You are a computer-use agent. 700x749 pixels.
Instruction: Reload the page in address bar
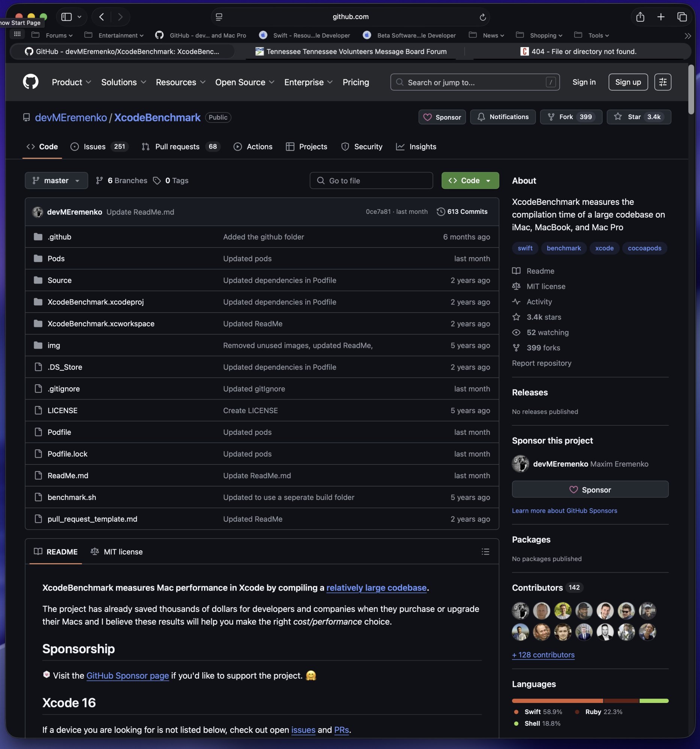point(483,17)
